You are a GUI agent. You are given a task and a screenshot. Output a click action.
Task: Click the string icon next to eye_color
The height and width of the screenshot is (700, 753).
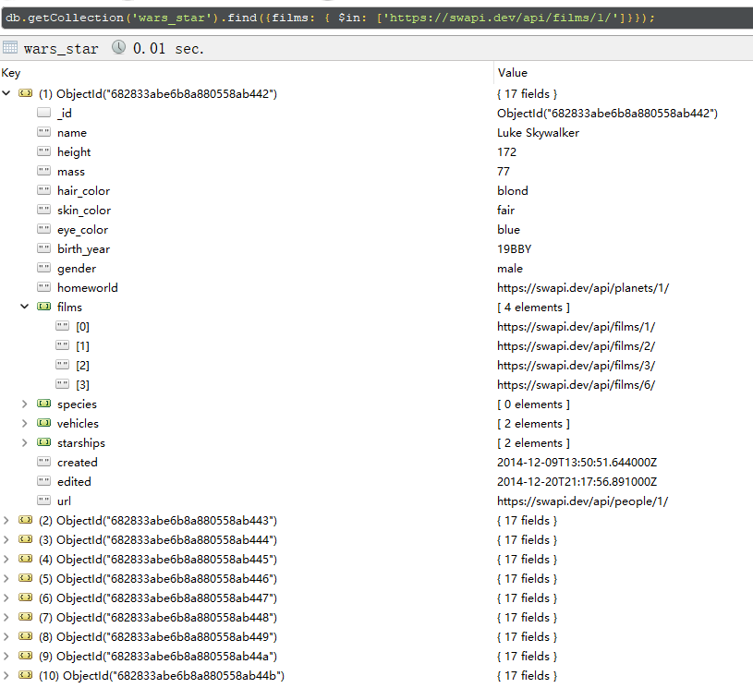[x=43, y=229]
